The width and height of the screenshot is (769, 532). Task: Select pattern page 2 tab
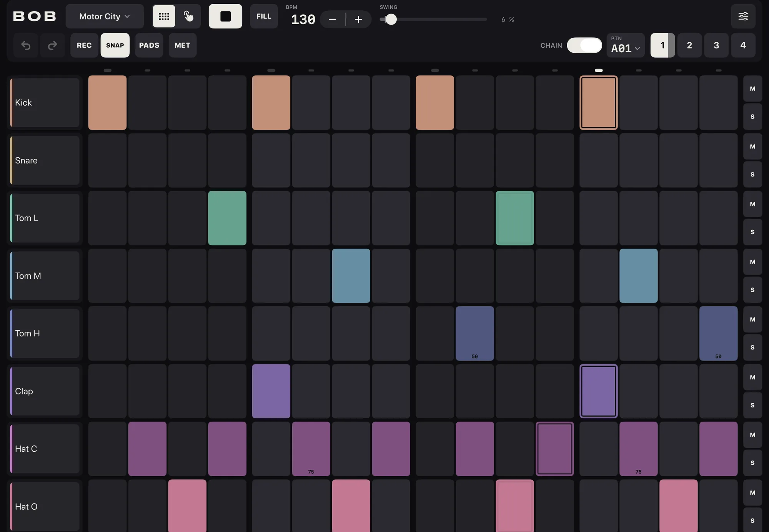[x=689, y=45]
